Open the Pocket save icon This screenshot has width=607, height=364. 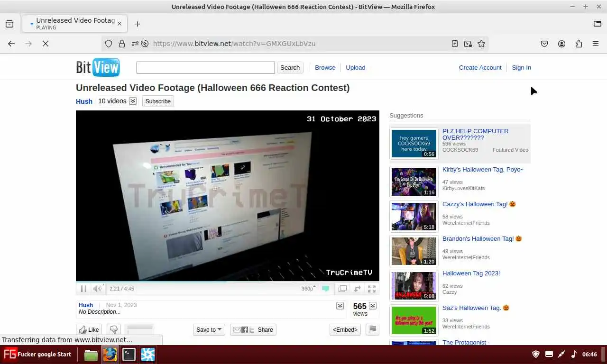(544, 44)
